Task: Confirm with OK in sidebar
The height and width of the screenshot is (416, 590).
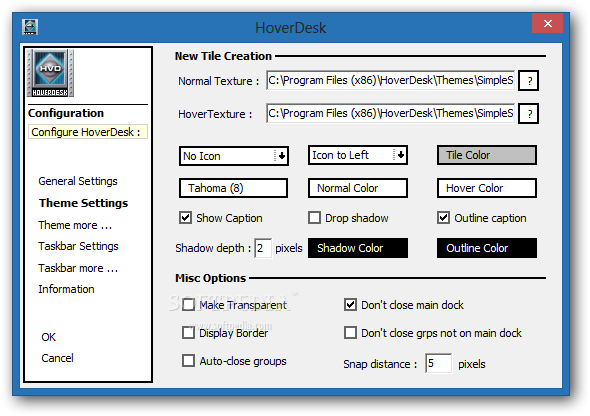Action: point(49,337)
